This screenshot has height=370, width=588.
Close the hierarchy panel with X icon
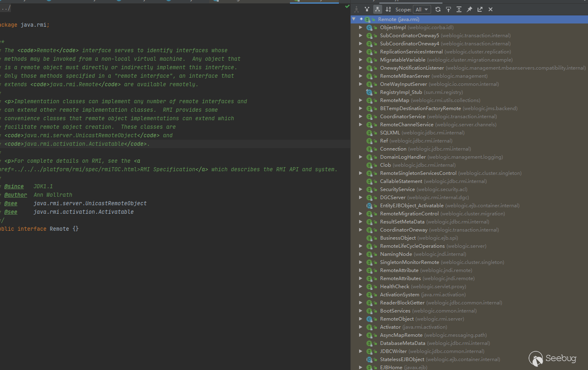491,9
